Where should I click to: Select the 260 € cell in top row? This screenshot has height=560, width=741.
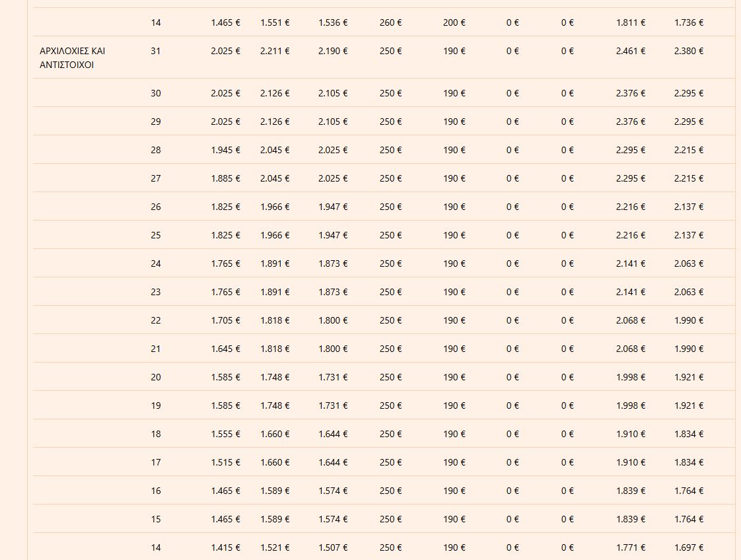click(390, 22)
